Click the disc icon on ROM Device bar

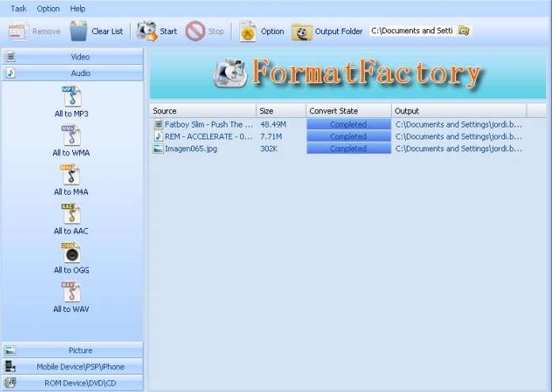10,382
